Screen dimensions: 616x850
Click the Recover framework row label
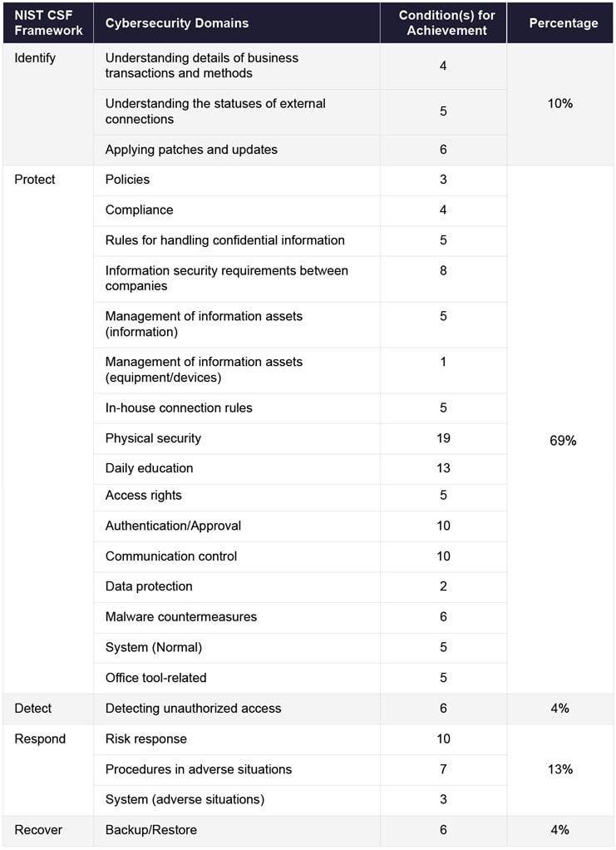click(38, 830)
